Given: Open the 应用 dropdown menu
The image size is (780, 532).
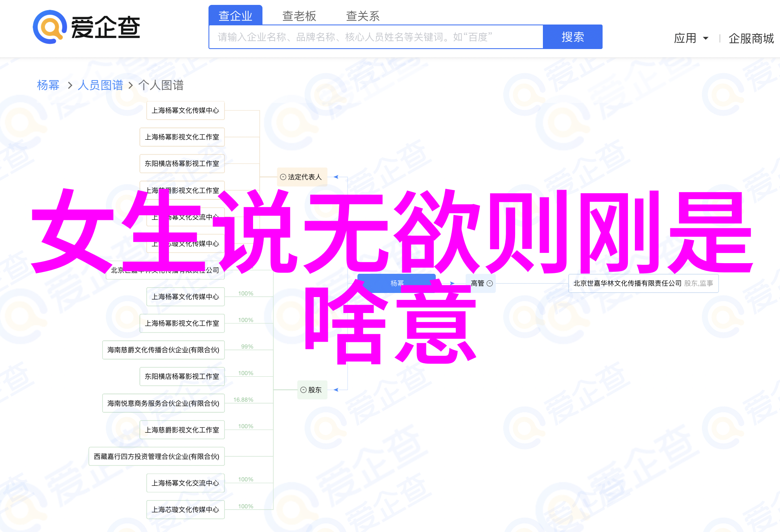Looking at the screenshot, I should (691, 38).
